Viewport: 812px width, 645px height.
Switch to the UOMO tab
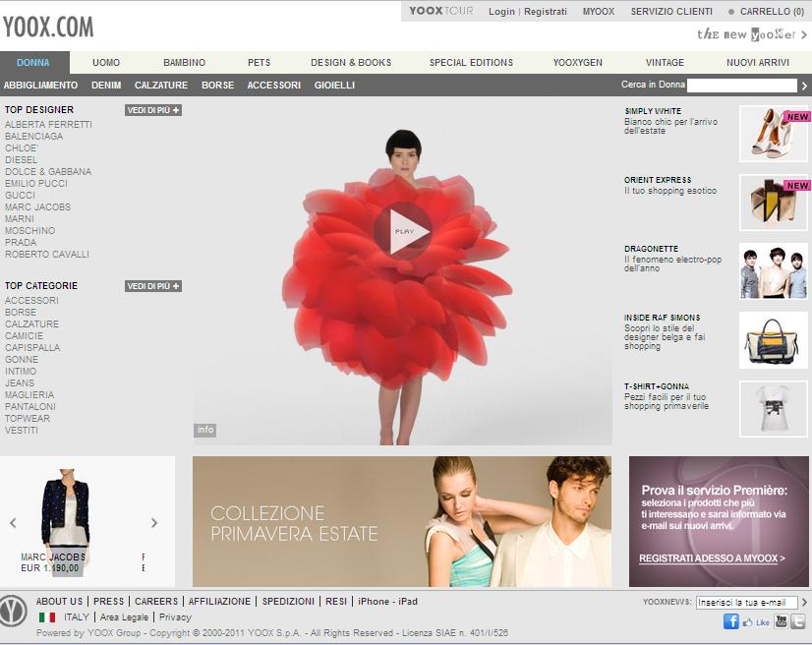(106, 63)
